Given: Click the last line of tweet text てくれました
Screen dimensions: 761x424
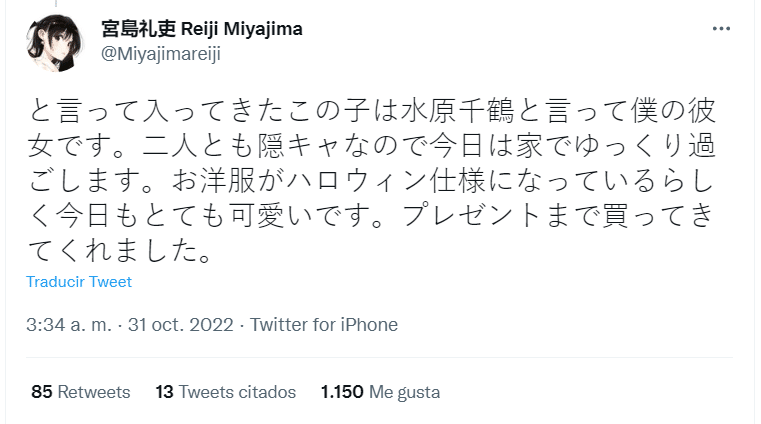Looking at the screenshot, I should tap(116, 252).
